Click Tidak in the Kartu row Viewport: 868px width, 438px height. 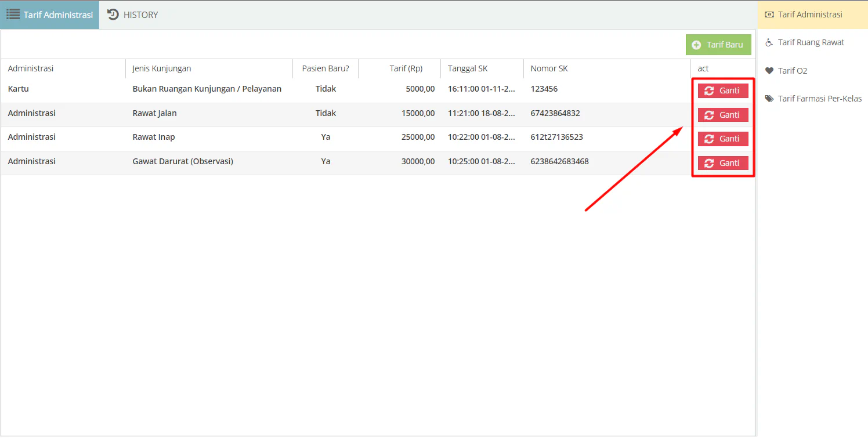[325, 89]
